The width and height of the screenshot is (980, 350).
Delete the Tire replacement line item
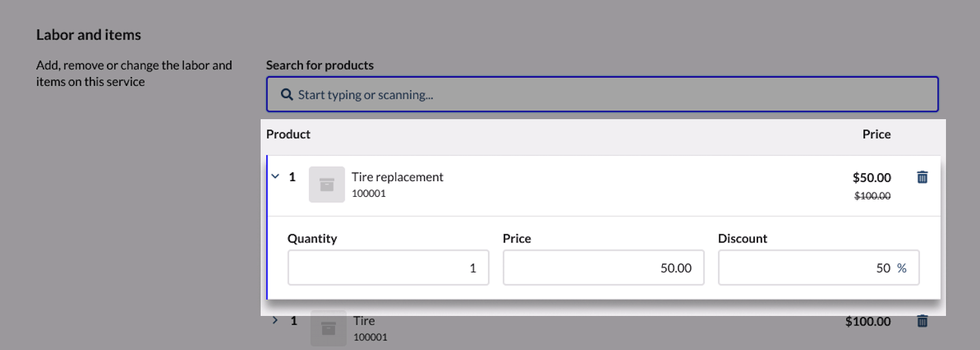pyautogui.click(x=922, y=177)
